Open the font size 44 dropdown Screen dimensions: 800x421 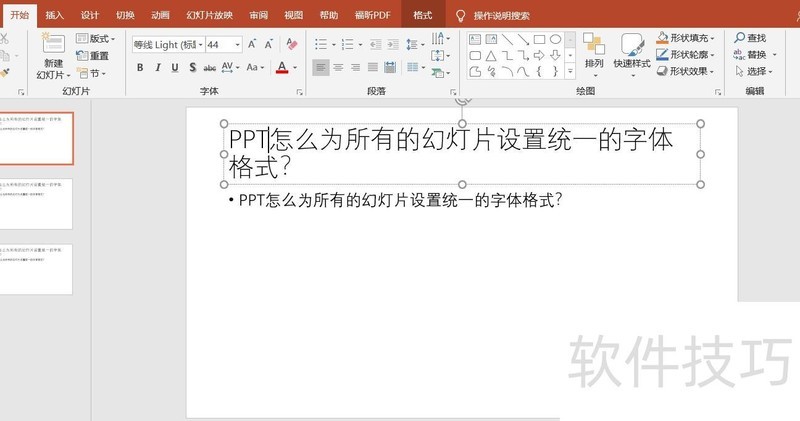pyautogui.click(x=237, y=45)
